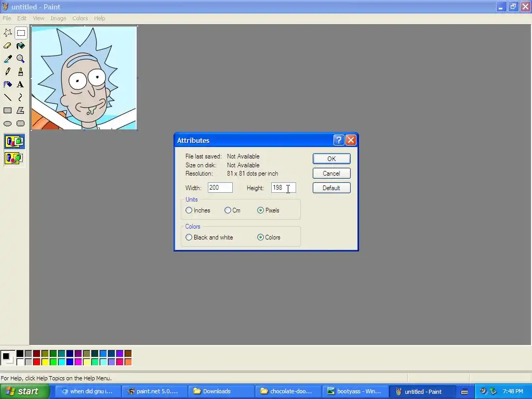Switch to chocolate-doo... folder taskbar item

(x=288, y=392)
